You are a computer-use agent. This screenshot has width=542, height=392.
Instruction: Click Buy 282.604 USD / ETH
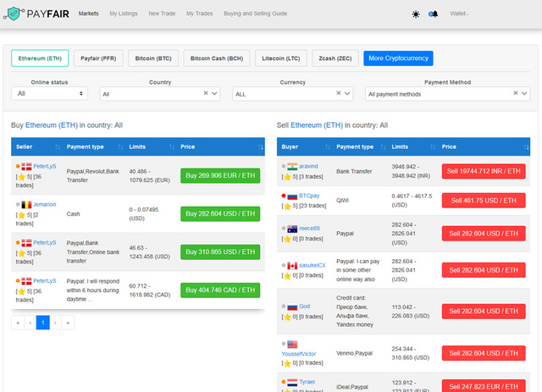[x=220, y=213]
